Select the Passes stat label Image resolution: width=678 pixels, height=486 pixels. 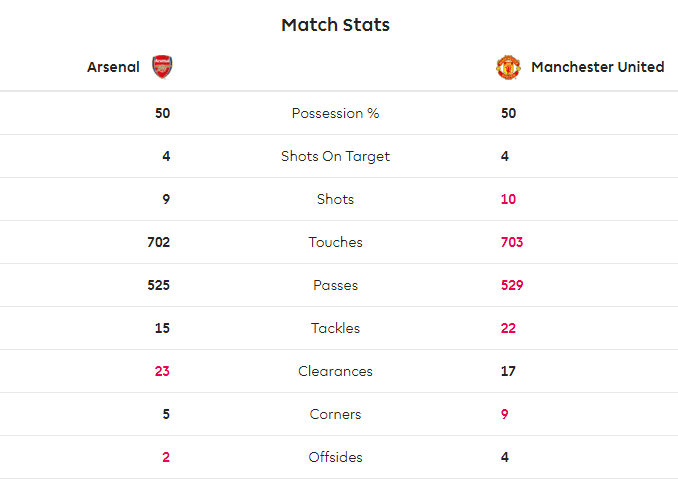click(x=336, y=285)
